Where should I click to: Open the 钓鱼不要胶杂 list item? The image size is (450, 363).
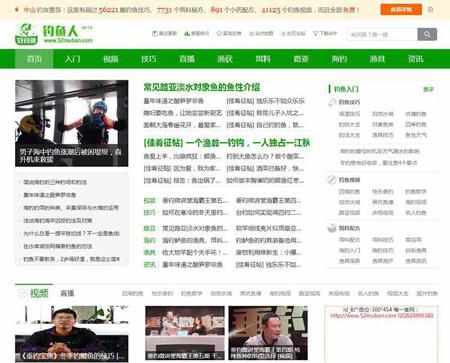[x=71, y=259]
